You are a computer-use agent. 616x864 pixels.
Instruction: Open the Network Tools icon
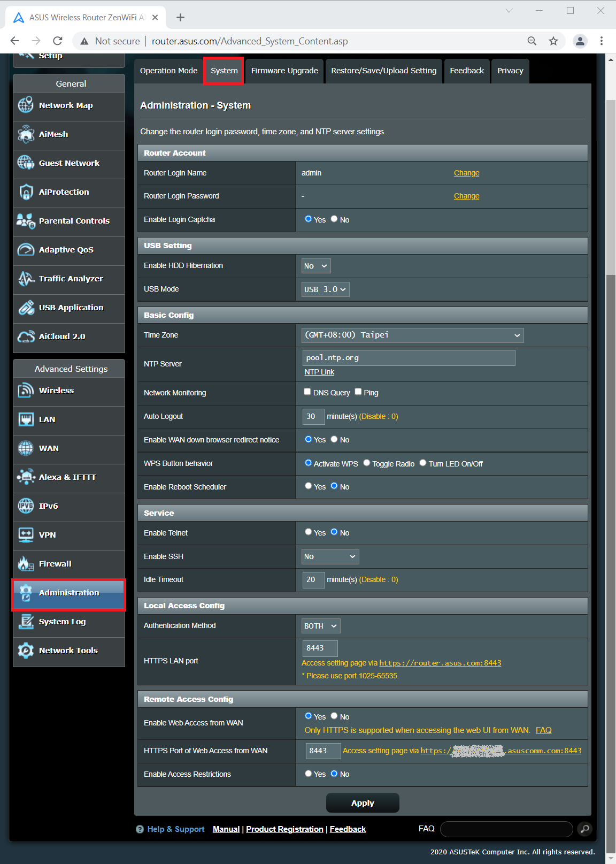point(26,650)
